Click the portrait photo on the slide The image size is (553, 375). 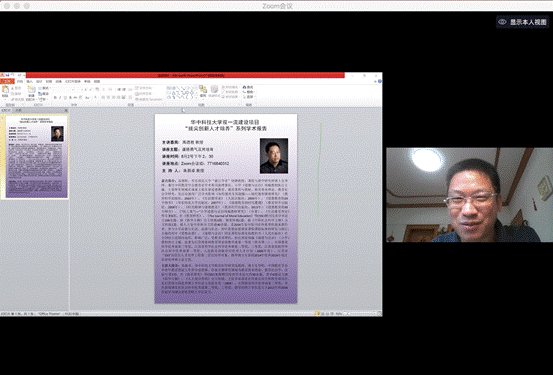(x=274, y=156)
